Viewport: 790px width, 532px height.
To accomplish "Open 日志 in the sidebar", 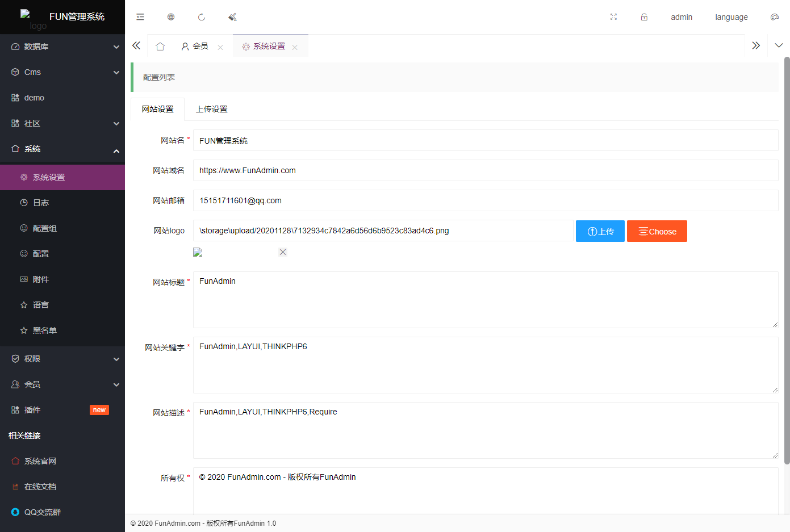I will (x=41, y=203).
